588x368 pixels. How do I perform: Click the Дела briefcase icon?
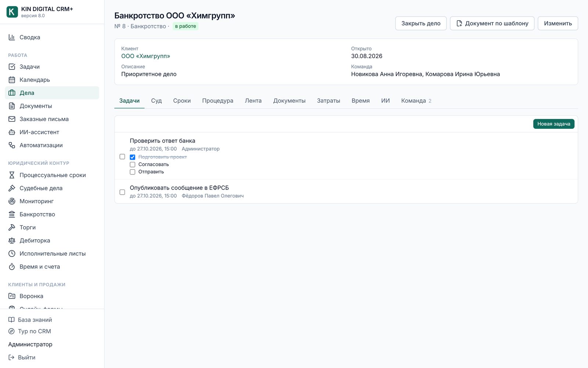(x=12, y=93)
